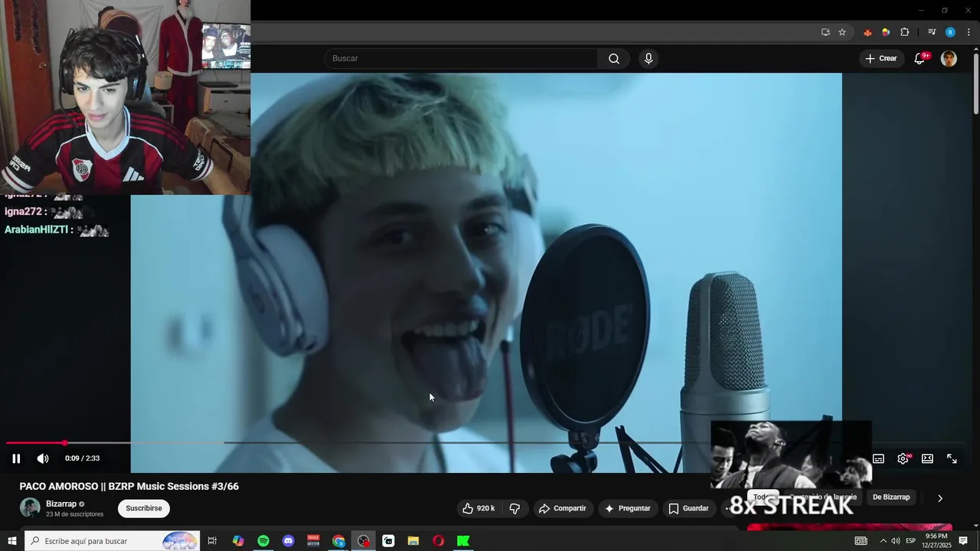Open Chrome from the taskbar
This screenshot has height=551, width=980.
click(338, 541)
